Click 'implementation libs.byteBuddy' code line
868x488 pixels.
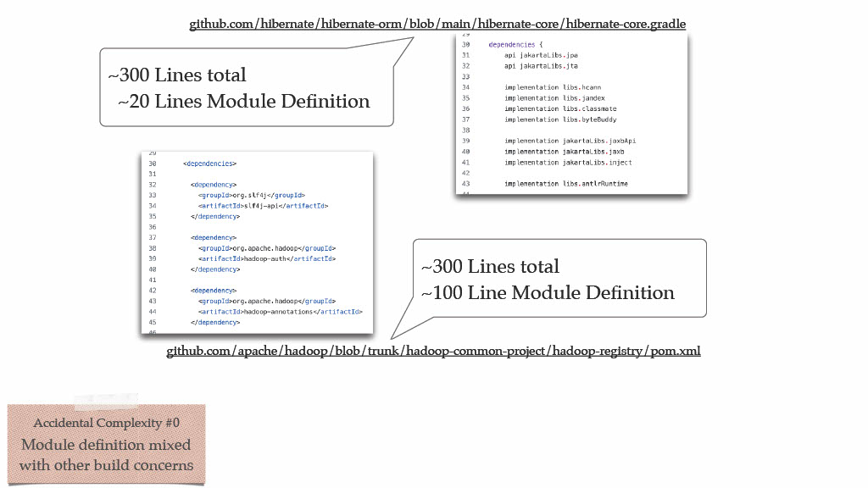560,119
